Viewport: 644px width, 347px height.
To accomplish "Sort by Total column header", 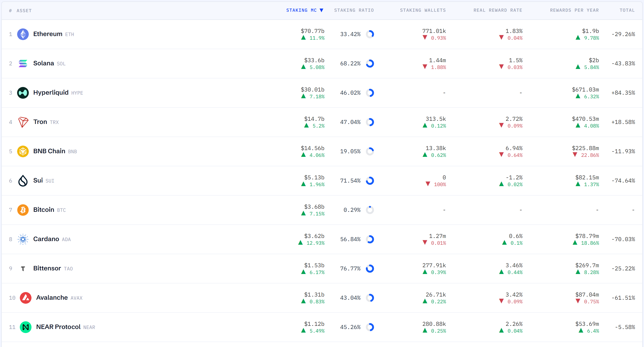I will (627, 10).
